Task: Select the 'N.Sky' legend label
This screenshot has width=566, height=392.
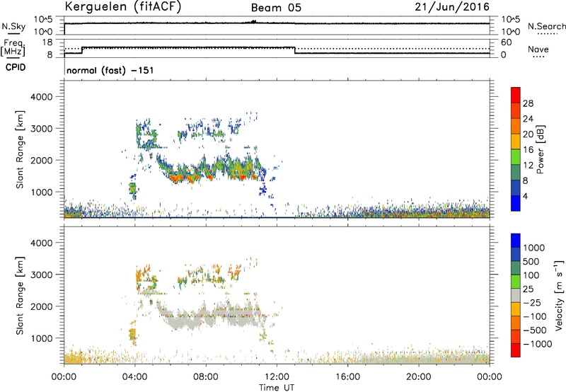Action: [x=13, y=26]
